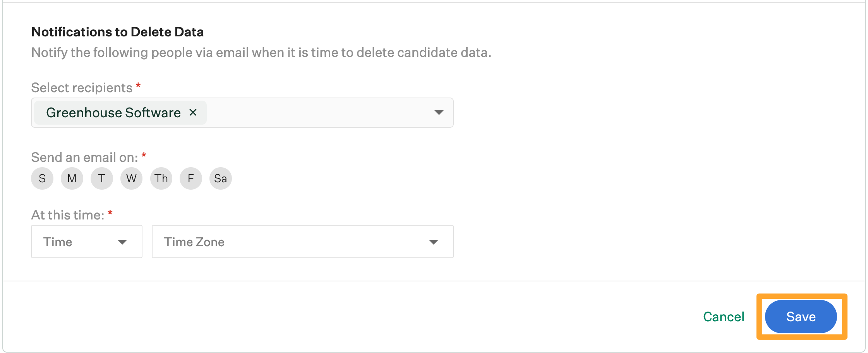Open the Time dropdown
The width and height of the screenshot is (868, 353).
pyautogui.click(x=86, y=242)
